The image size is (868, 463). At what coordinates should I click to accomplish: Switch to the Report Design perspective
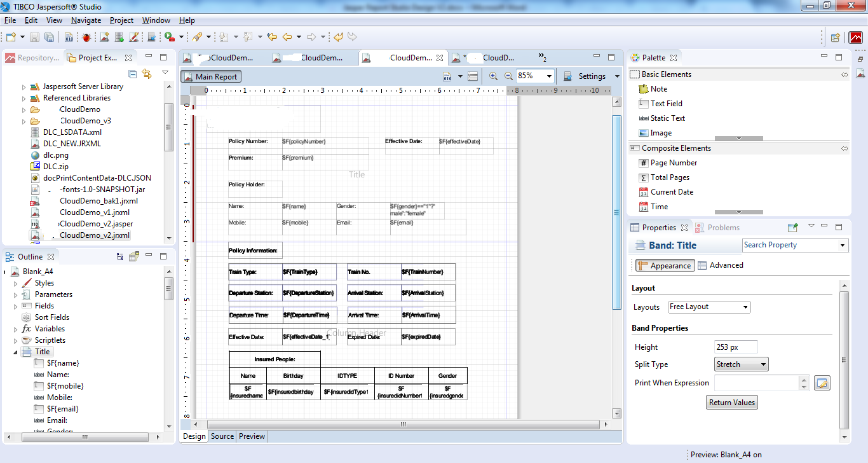(856, 38)
